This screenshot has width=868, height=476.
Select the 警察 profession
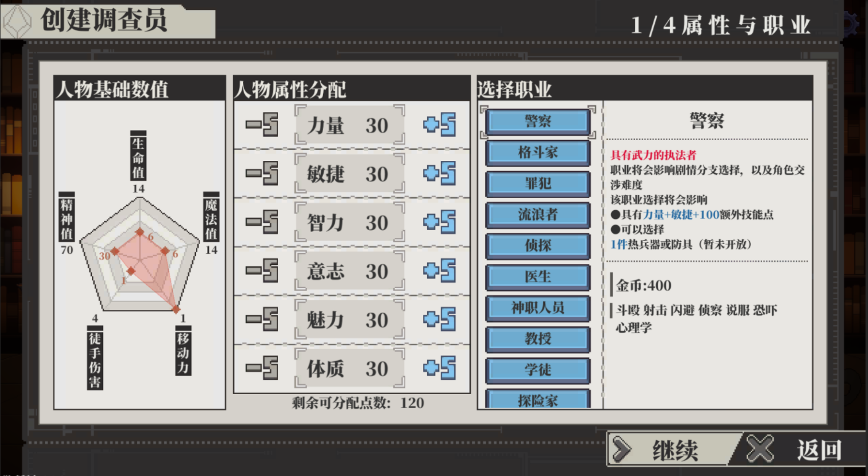tap(538, 121)
